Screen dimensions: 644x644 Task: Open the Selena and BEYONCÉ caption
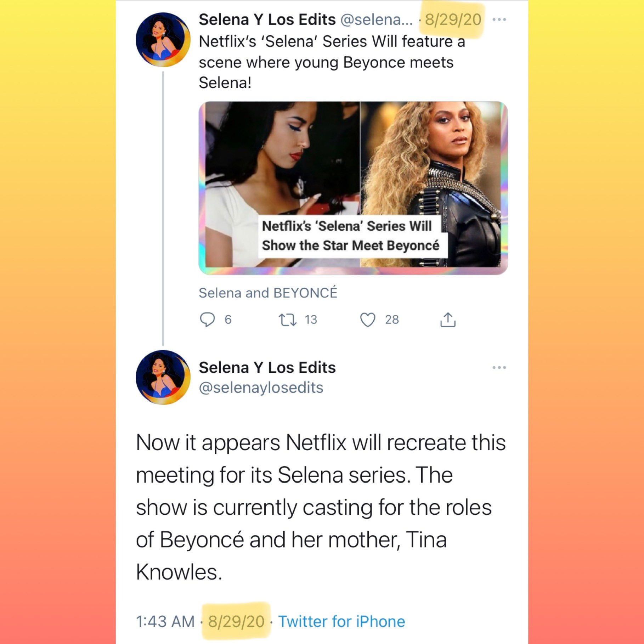pos(268,293)
